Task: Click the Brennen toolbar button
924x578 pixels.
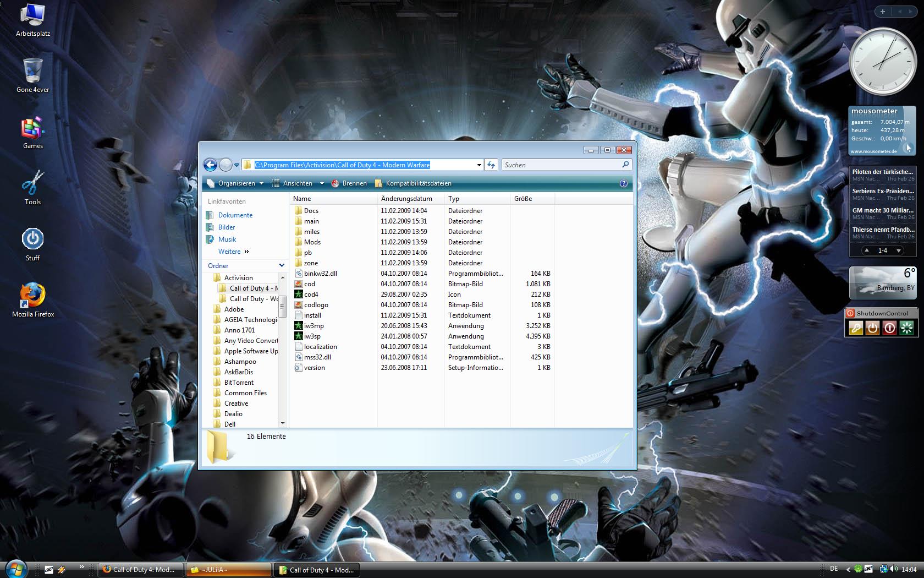Action: 349,183
